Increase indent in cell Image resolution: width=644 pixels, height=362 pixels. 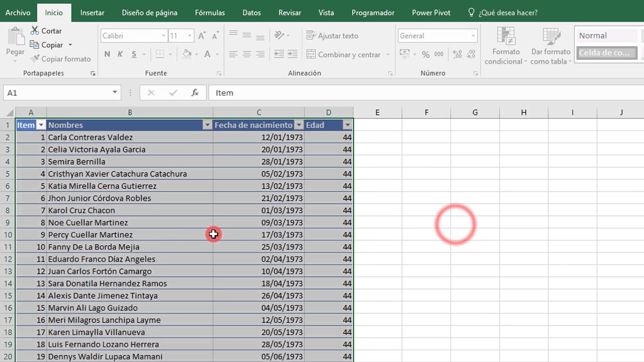point(292,54)
